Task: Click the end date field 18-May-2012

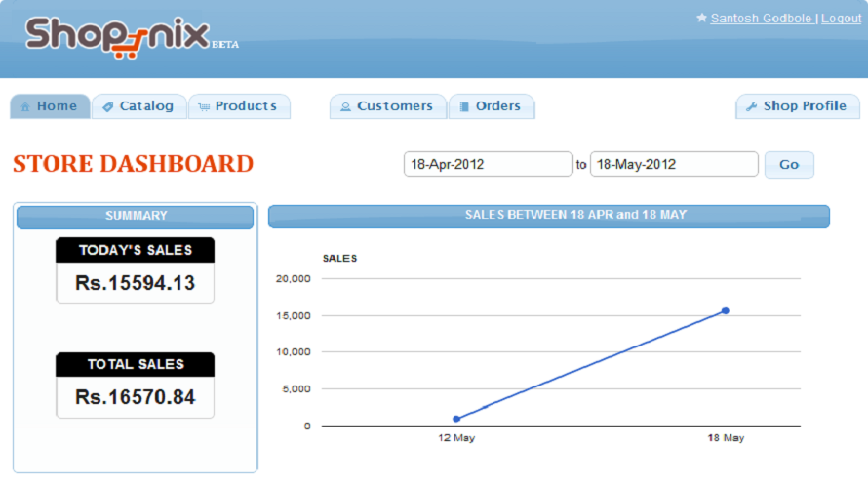Action: [x=674, y=164]
